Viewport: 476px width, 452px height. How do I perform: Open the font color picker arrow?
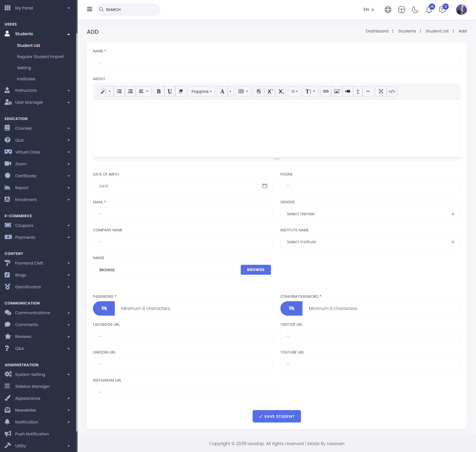click(230, 91)
